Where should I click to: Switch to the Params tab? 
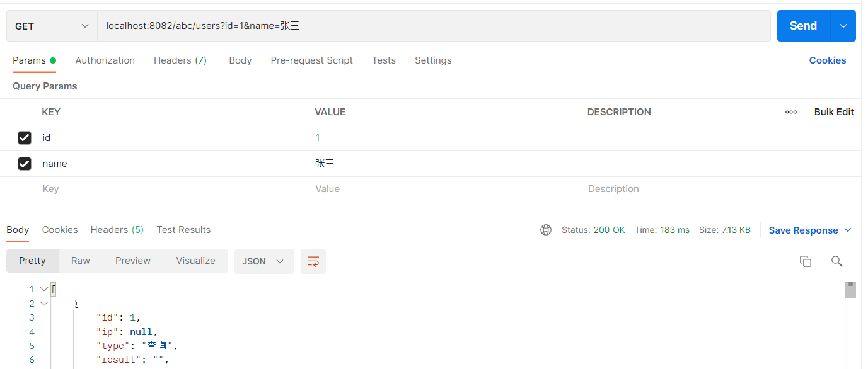pos(34,60)
